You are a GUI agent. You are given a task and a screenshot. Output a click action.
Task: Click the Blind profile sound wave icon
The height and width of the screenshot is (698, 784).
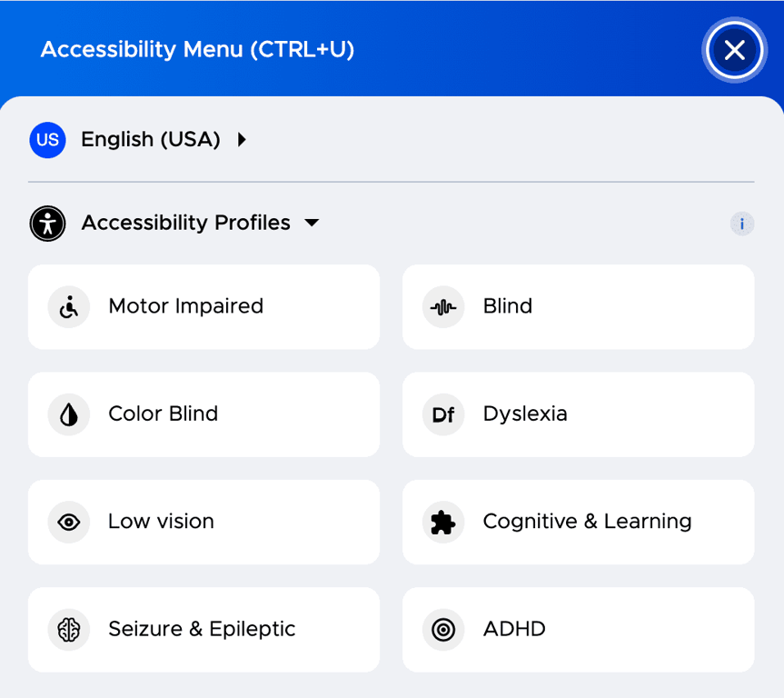point(442,306)
